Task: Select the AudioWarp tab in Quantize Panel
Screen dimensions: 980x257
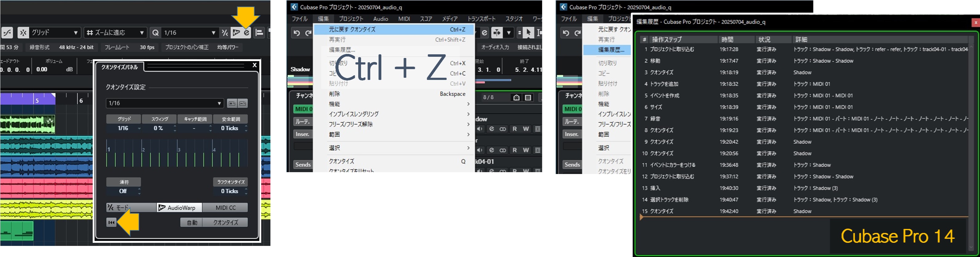Action: coord(179,207)
